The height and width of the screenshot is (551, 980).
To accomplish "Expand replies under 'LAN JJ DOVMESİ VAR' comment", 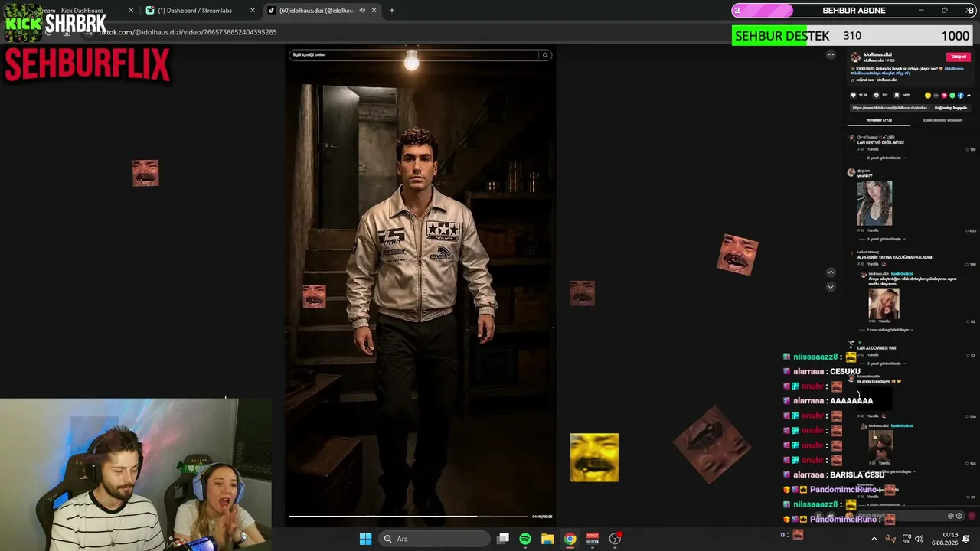I will [887, 364].
